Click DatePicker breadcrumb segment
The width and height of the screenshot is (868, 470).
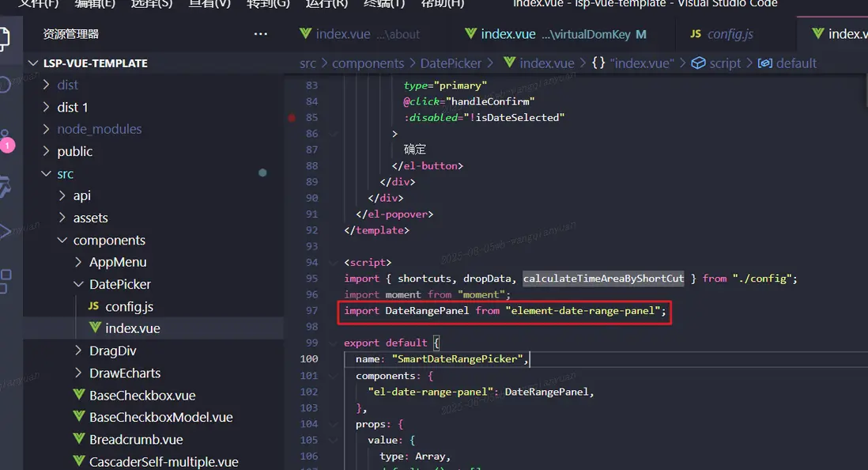tap(451, 63)
